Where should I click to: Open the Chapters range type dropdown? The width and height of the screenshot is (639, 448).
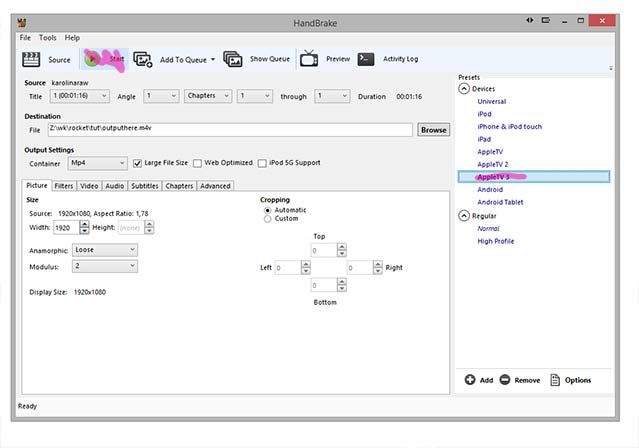pos(208,96)
